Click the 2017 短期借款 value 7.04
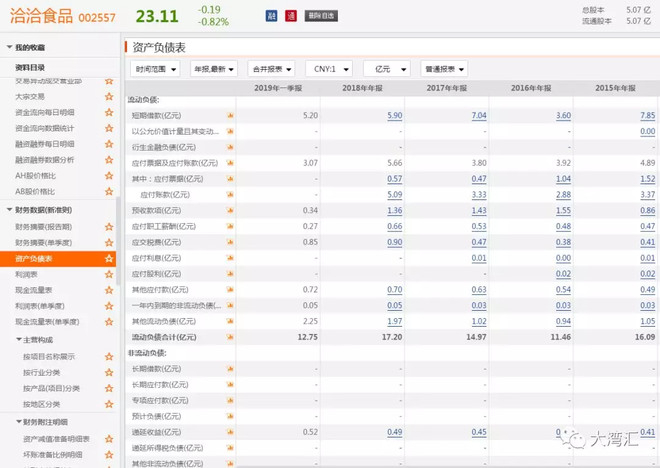The height and width of the screenshot is (468, 660). point(479,115)
